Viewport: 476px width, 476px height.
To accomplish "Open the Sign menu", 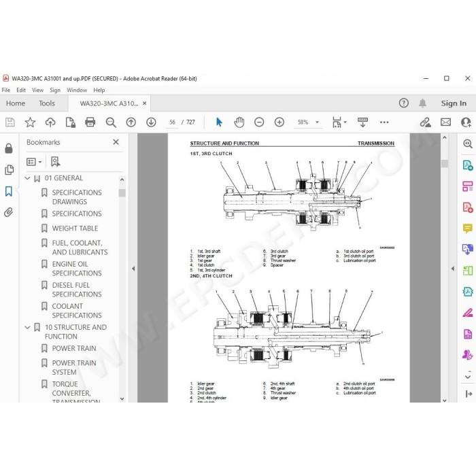I will (x=55, y=90).
